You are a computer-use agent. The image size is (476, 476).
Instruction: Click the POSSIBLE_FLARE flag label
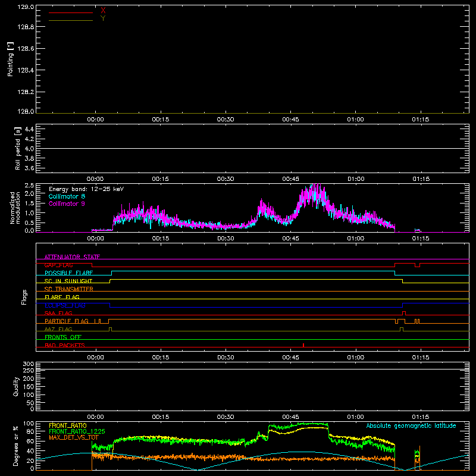(68, 273)
